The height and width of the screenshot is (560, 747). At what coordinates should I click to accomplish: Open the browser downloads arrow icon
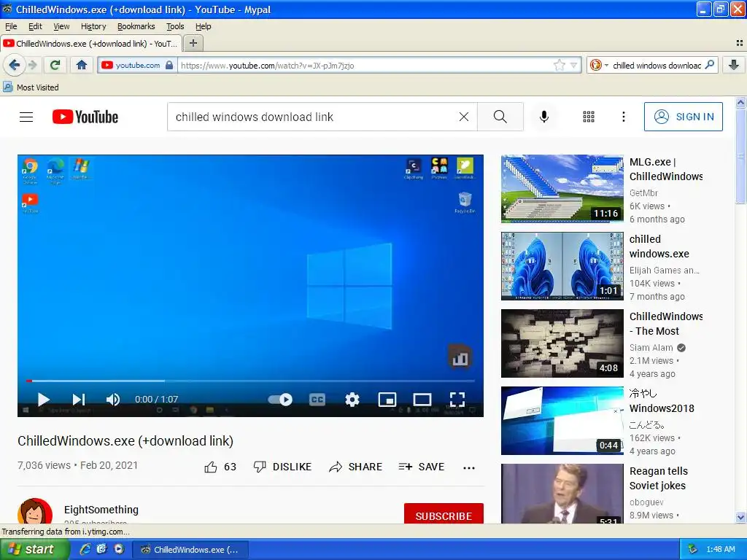[734, 65]
